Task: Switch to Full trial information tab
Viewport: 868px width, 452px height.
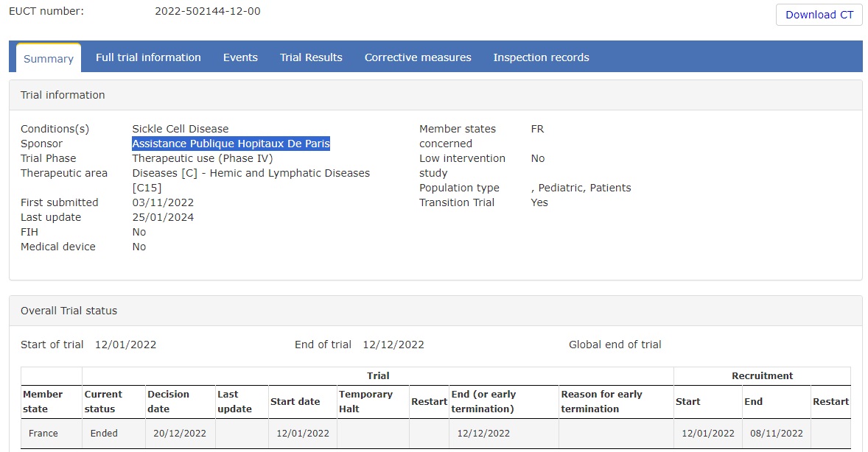Action: click(148, 57)
